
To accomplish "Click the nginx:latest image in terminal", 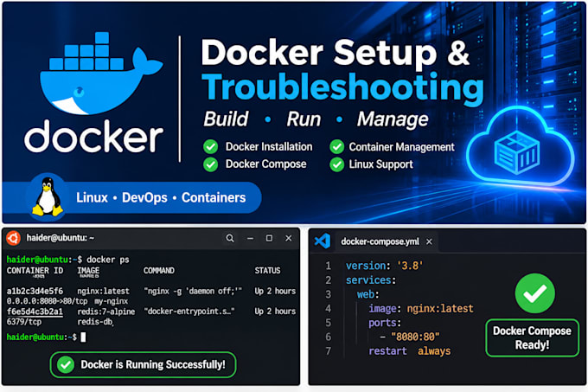I will point(103,291).
